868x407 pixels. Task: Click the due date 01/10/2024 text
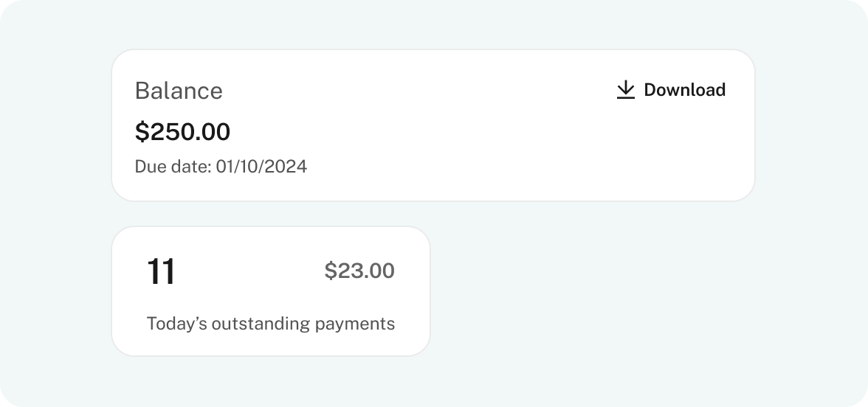tap(221, 167)
